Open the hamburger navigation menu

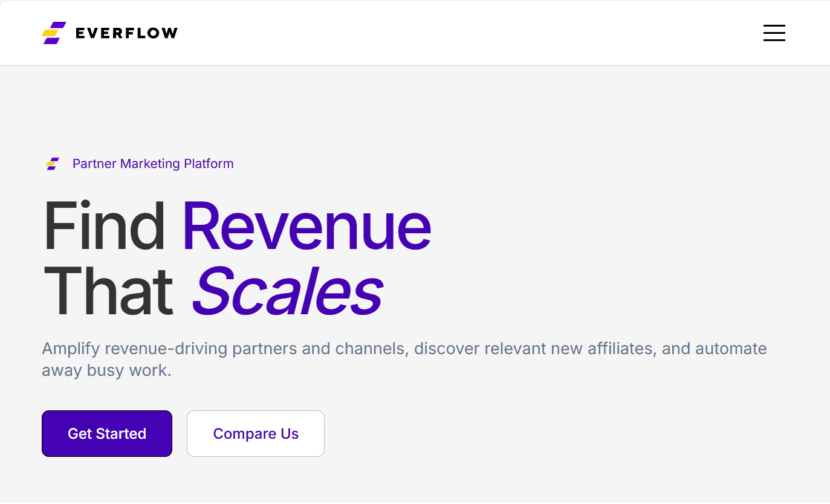774,33
